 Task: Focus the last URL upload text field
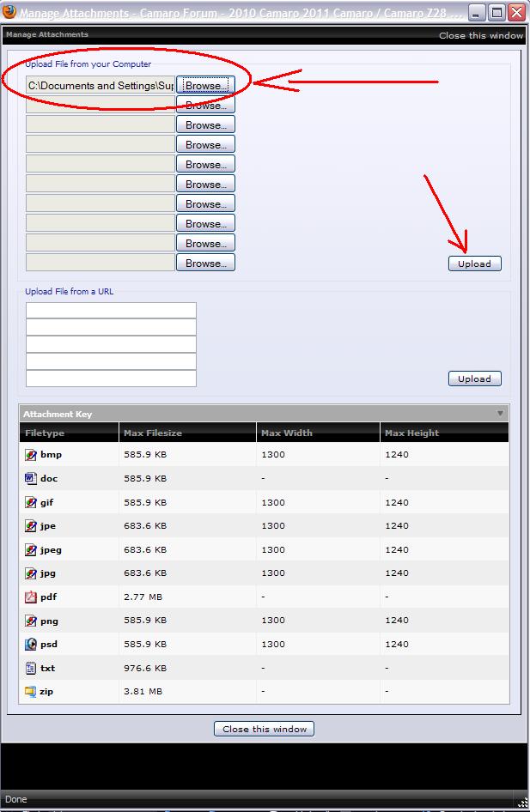tap(111, 379)
